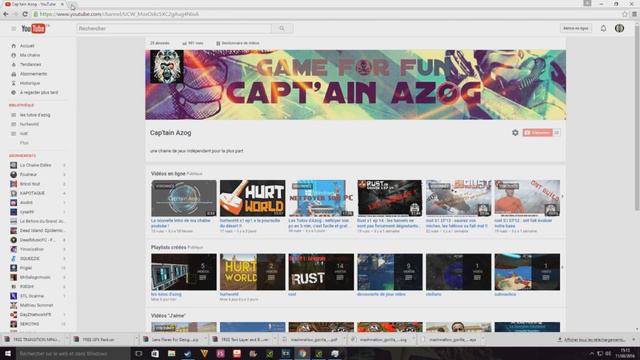Show next playlists carousel arrow

562,268
